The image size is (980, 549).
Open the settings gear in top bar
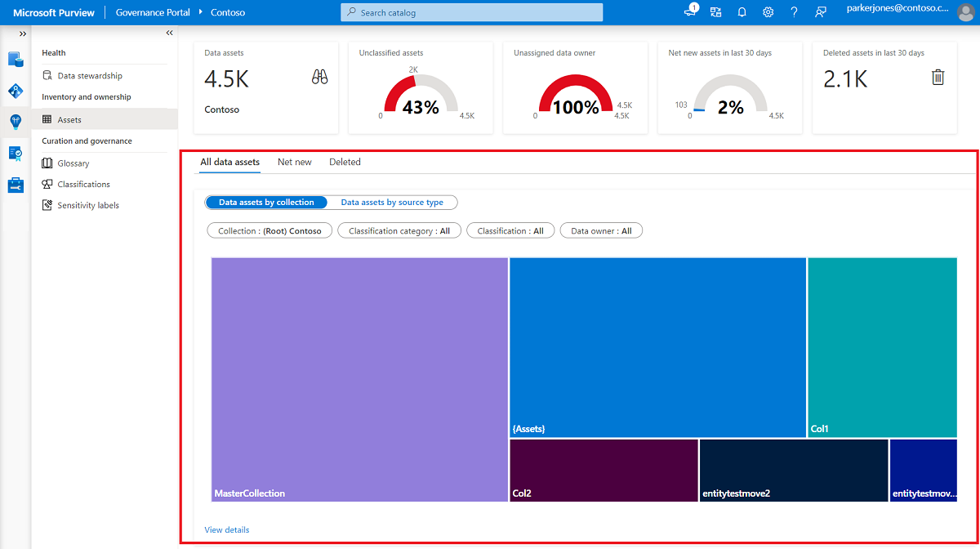coord(768,12)
